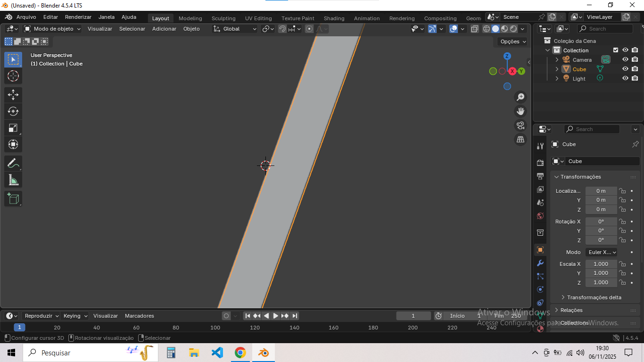644x362 pixels.
Task: Switch to the UV Editing workspace tab
Action: coord(258,18)
